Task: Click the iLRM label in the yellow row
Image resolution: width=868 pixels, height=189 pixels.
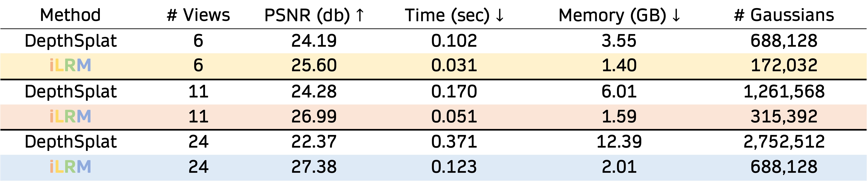Action: [70, 65]
